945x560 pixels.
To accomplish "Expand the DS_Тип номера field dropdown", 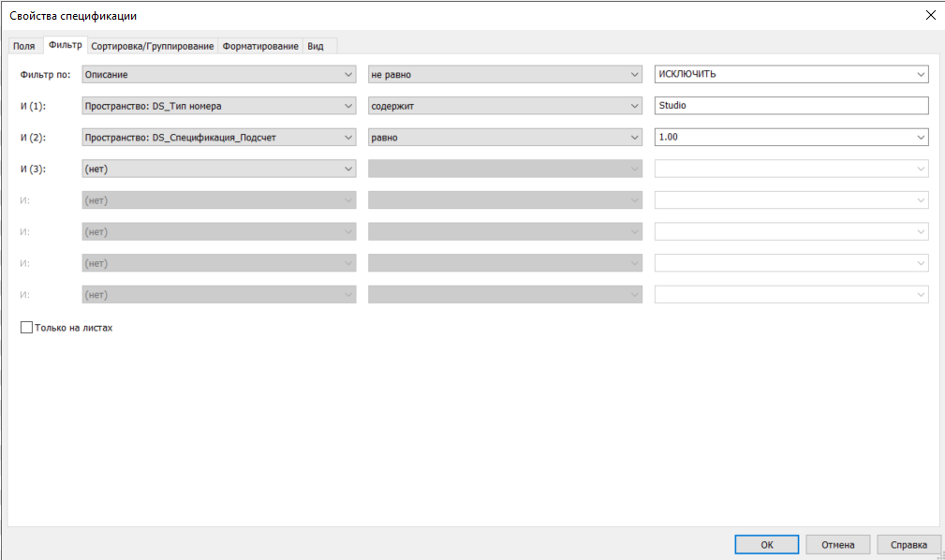I will tap(219, 106).
